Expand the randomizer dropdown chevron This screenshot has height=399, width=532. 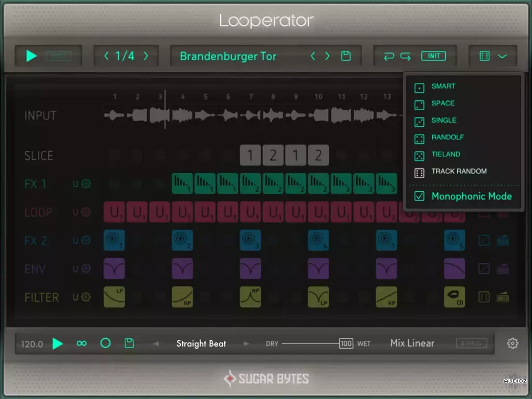point(502,56)
